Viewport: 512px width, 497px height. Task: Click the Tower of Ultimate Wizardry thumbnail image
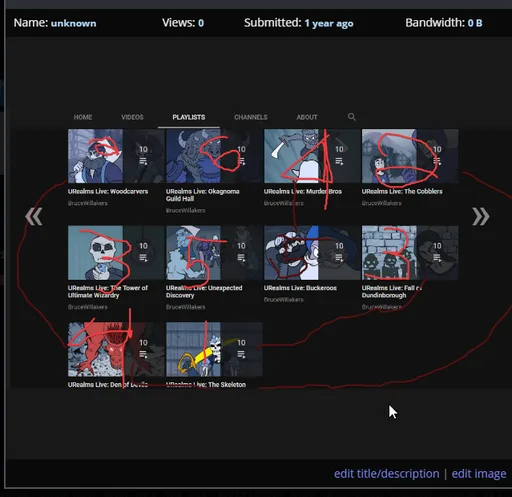tap(116, 253)
